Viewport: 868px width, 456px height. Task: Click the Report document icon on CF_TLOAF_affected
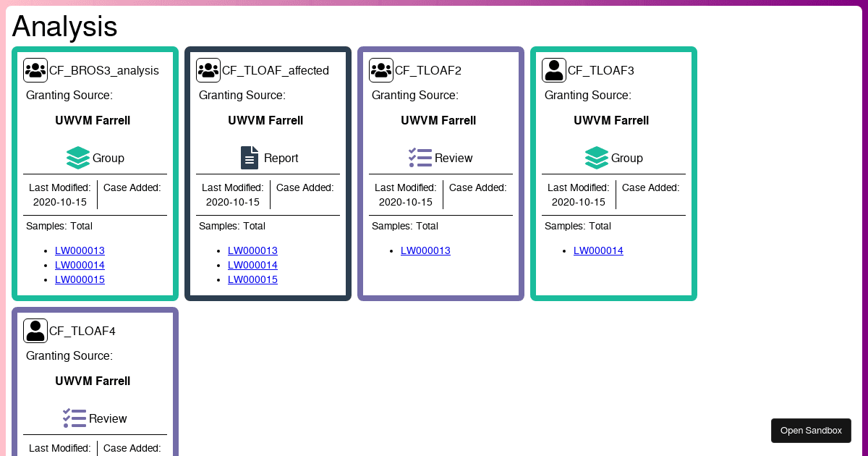[250, 157]
